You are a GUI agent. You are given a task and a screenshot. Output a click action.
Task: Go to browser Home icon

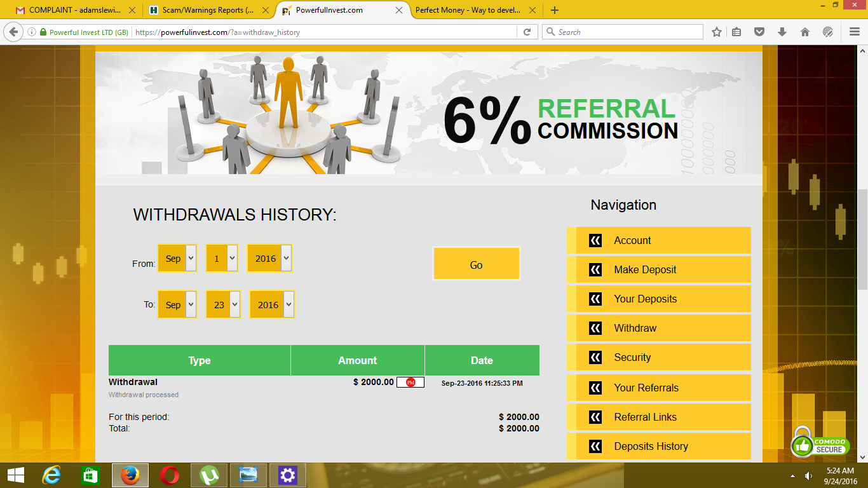804,32
